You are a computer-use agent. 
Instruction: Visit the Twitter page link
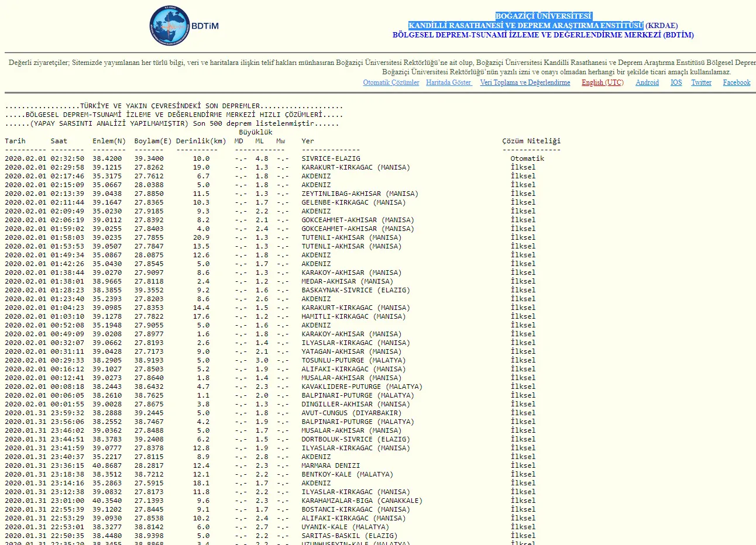point(701,82)
